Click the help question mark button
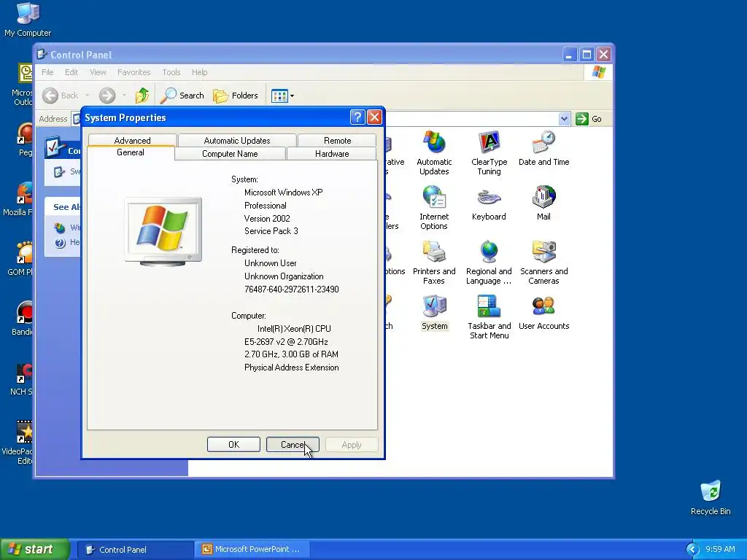747x560 pixels. (x=357, y=117)
